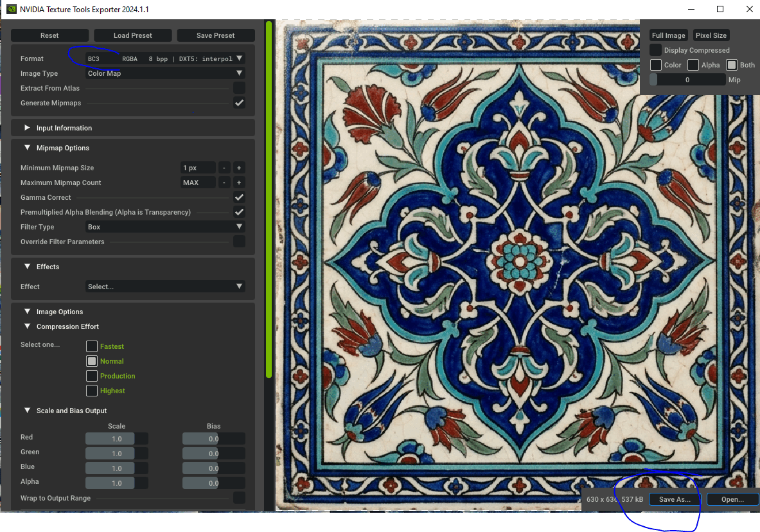Select the Highest compression effort option
The height and width of the screenshot is (532, 760).
(92, 391)
